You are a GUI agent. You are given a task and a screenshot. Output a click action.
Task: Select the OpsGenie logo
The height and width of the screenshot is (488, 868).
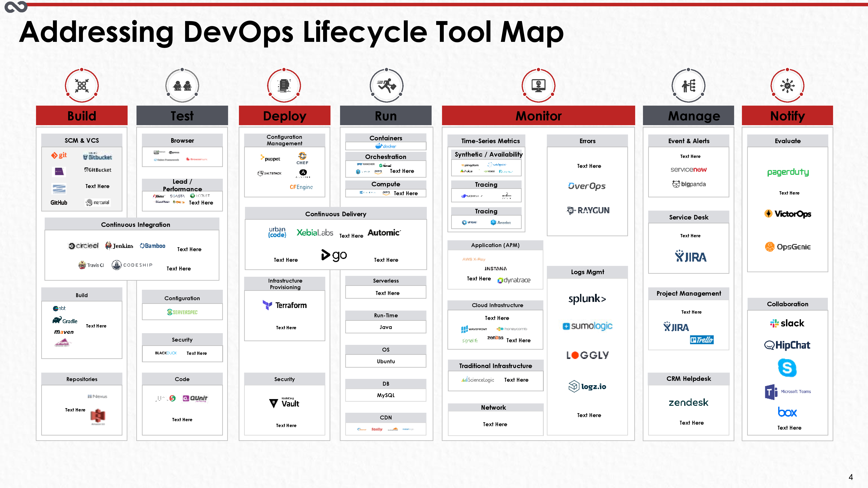[x=788, y=247]
